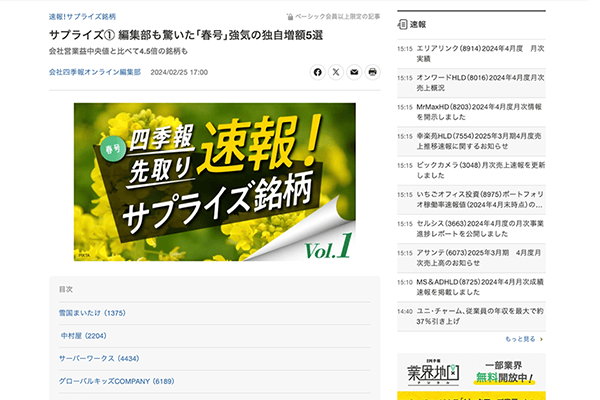
Task: Open the 業界地図 無料開放中 banner ad
Action: [x=471, y=372]
